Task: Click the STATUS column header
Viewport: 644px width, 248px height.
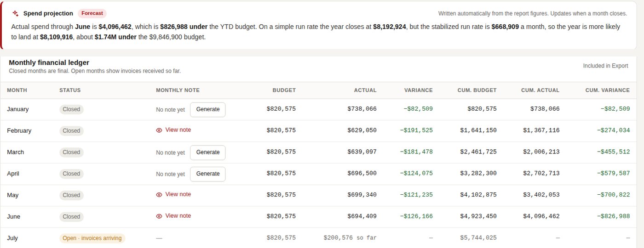Action: [70, 90]
